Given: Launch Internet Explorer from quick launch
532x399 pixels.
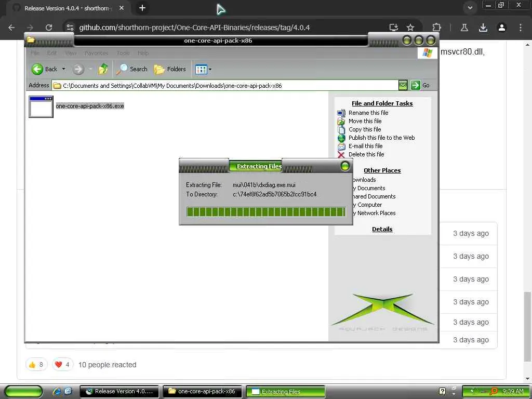Looking at the screenshot, I should pyautogui.click(x=57, y=391).
